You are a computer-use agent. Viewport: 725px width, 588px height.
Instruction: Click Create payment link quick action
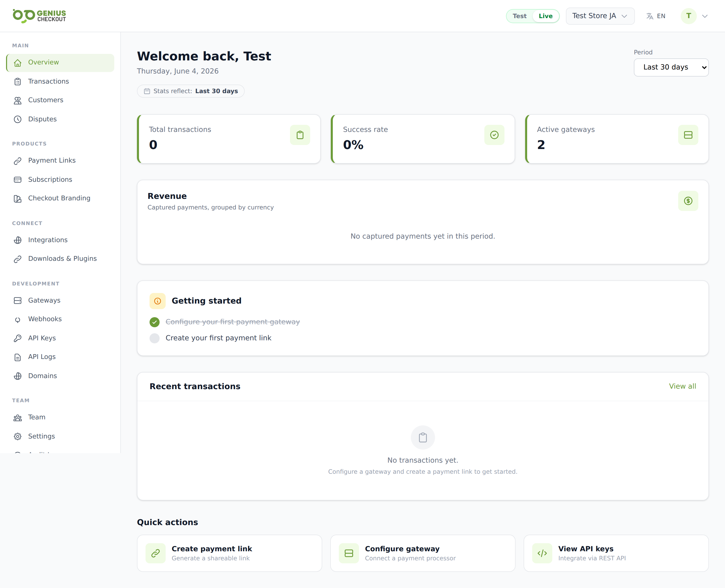229,553
